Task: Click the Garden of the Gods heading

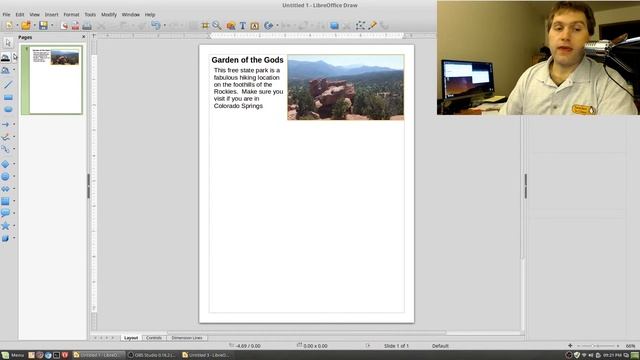Action: [247, 60]
